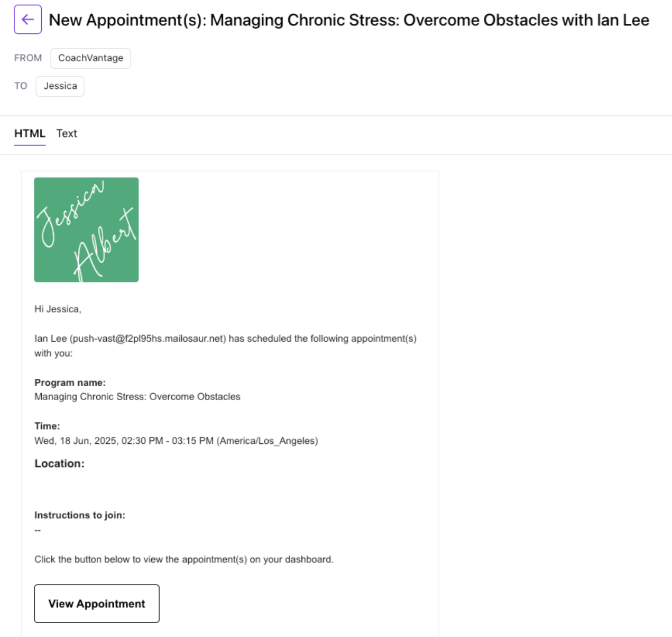Viewport: 672px width, 637px height.
Task: Click the 'Click the button below' sentence
Action: tap(184, 560)
